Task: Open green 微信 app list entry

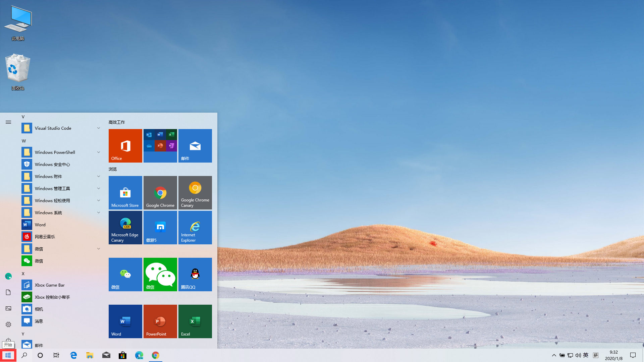Action: point(61,261)
